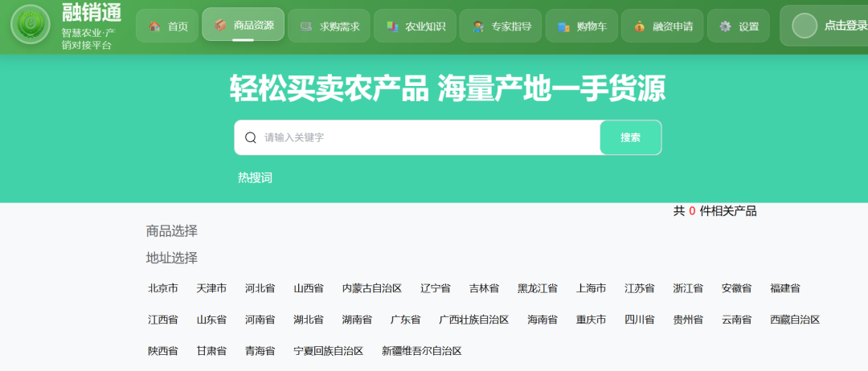Select 山东省 region
Image resolution: width=868 pixels, height=371 pixels.
tap(211, 320)
